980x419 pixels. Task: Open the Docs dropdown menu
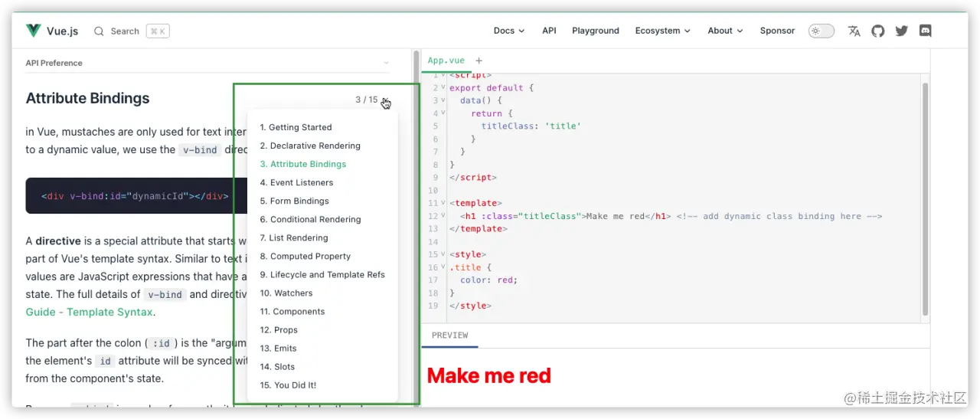coord(509,31)
